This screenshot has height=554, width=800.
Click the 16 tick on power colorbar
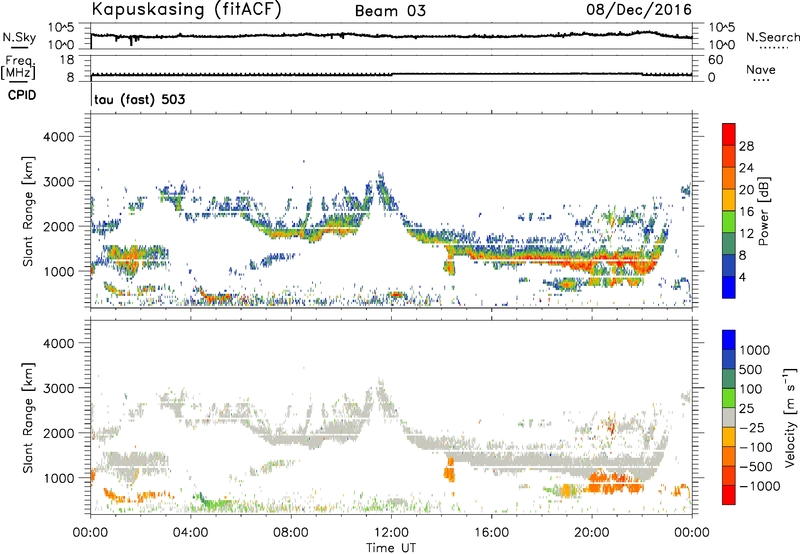pyautogui.click(x=746, y=212)
